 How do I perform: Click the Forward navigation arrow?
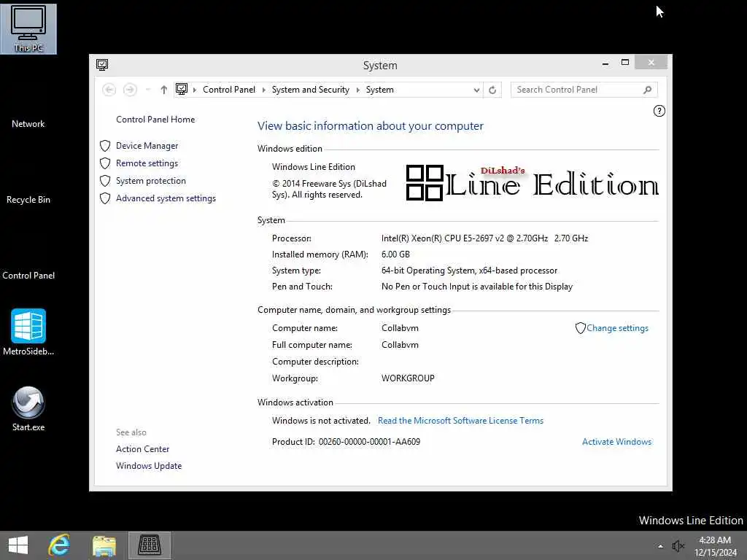[130, 90]
